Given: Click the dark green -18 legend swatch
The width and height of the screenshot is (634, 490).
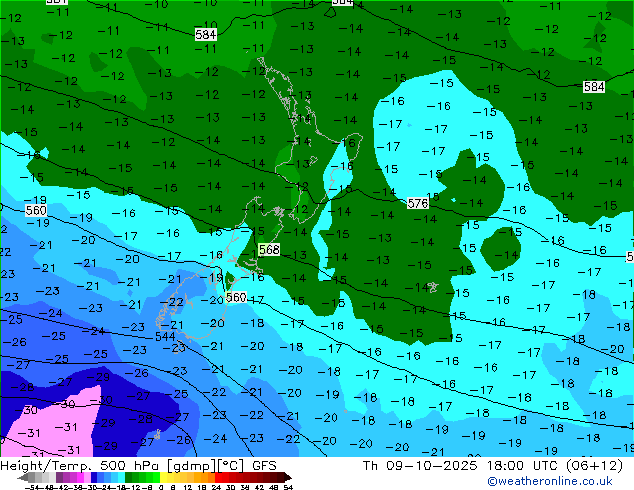Looking at the screenshot, I should [129, 477].
